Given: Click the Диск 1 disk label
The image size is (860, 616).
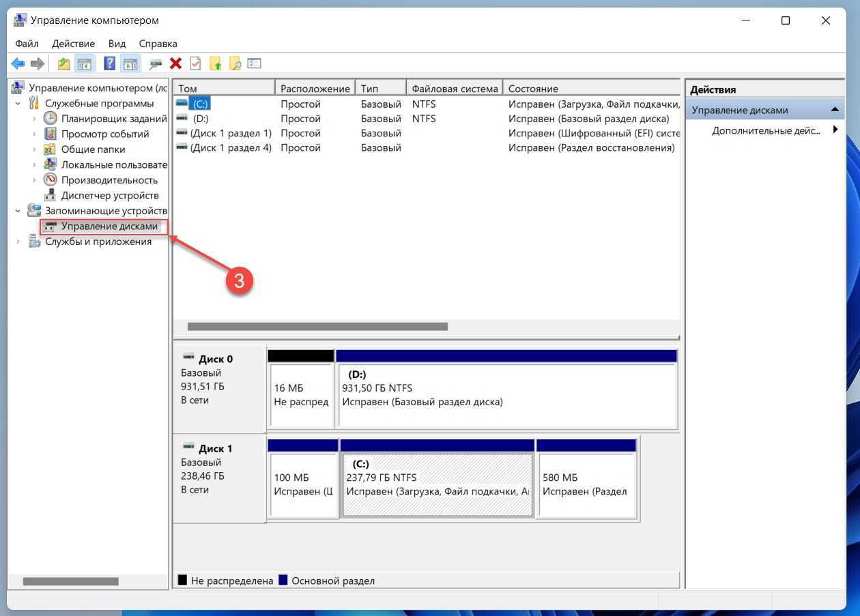Looking at the screenshot, I should (x=216, y=448).
